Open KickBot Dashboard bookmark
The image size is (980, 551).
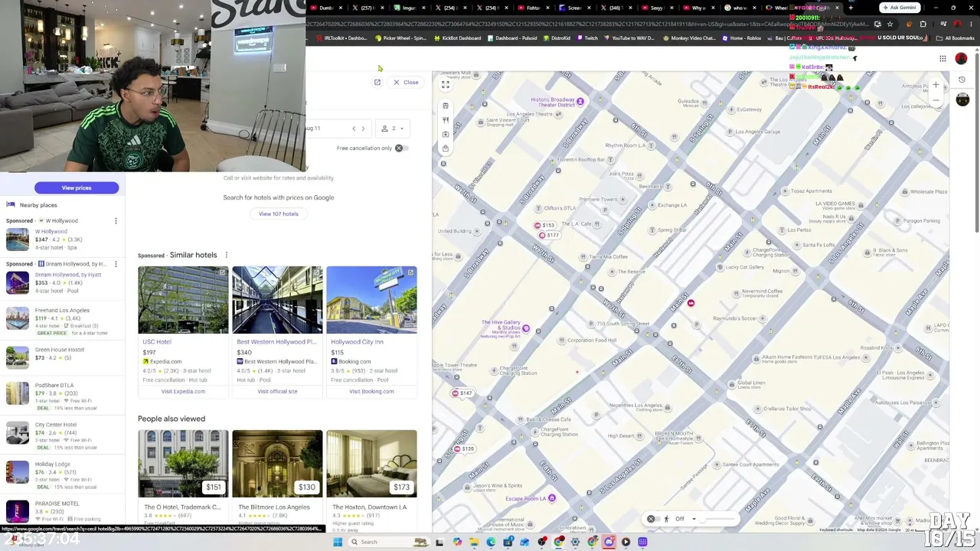458,38
